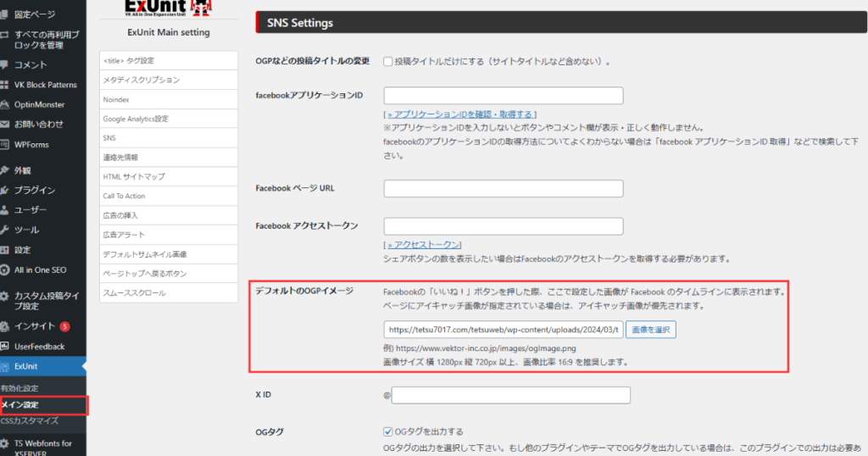Jump to 広告アラート section

169,235
